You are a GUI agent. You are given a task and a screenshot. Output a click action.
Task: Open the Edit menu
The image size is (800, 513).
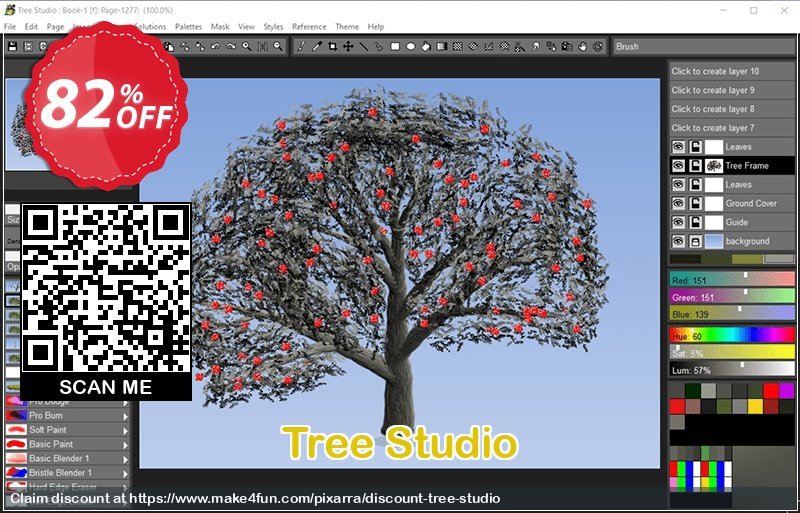point(31,27)
